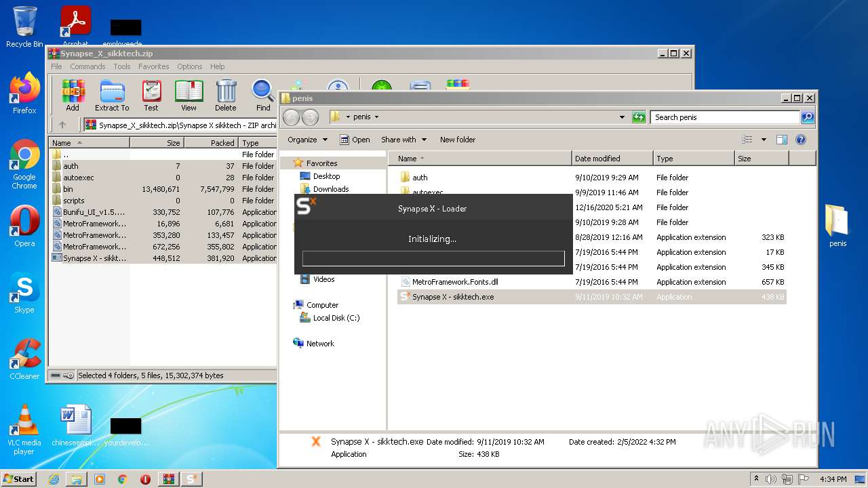The image size is (868, 488).
Task: Go up one level in WinRAR
Action: click(x=62, y=125)
